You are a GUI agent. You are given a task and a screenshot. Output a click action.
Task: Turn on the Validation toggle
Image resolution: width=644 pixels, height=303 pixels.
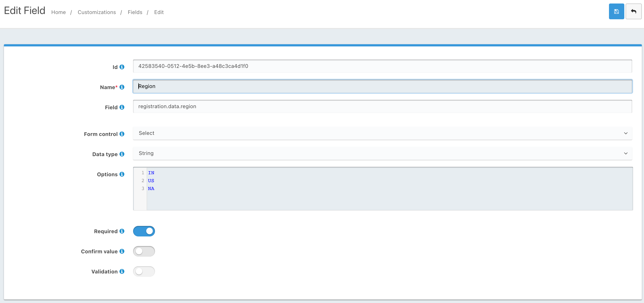point(144,271)
